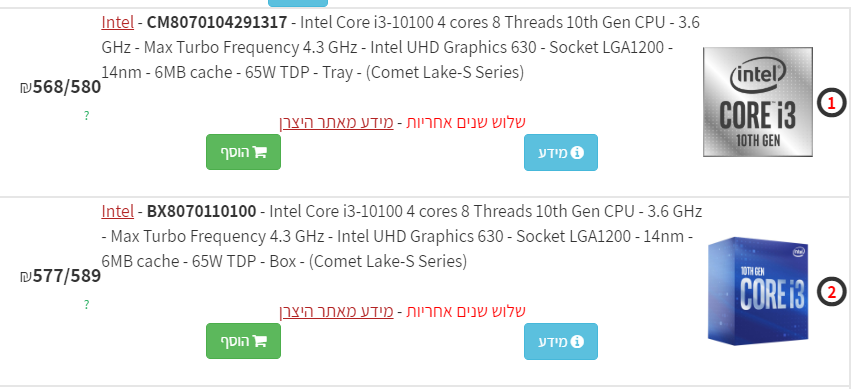The height and width of the screenshot is (389, 852).
Task: Click the ₪568/580 price
Action: point(60,87)
